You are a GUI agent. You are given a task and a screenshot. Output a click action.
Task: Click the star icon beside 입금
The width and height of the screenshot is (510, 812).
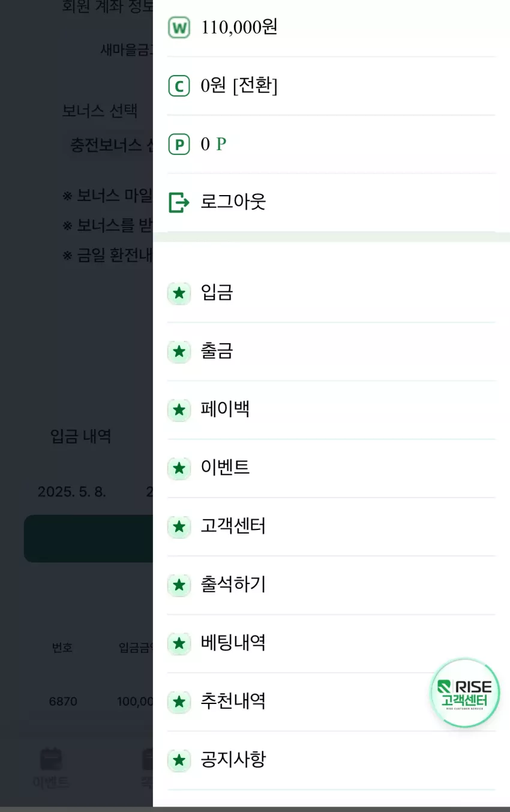pos(179,293)
